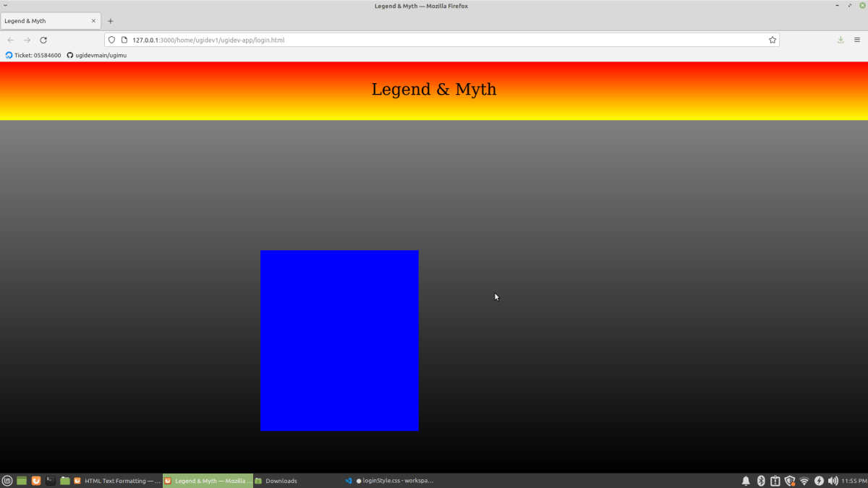Focus the address bar URL field
Image resolution: width=868 pixels, height=488 pixels.
[x=441, y=40]
